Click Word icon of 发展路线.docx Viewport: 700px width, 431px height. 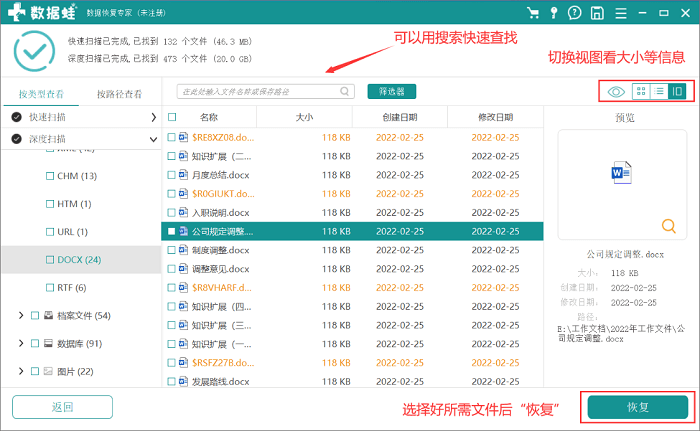(183, 381)
